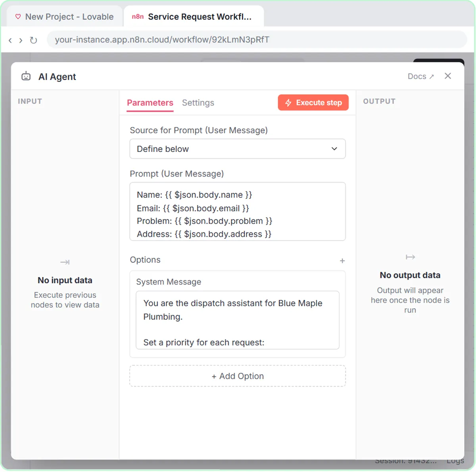
Task: Switch to the Settings tab
Action: click(198, 103)
